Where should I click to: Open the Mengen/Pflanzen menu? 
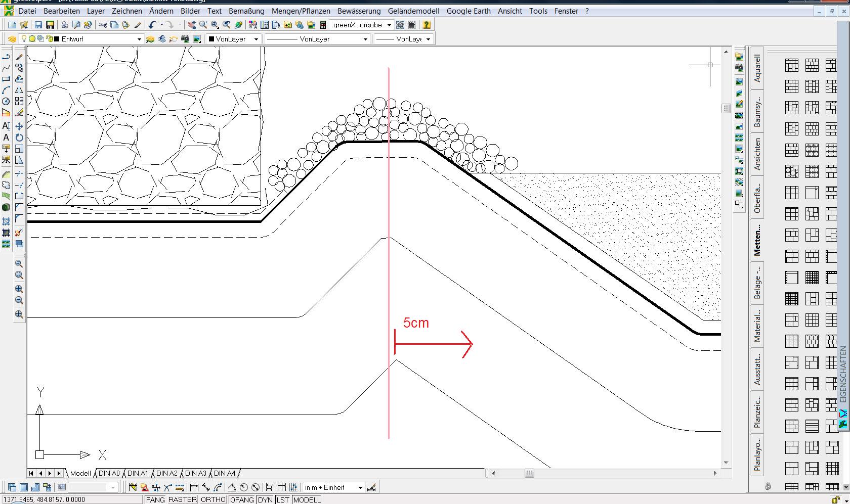click(301, 11)
